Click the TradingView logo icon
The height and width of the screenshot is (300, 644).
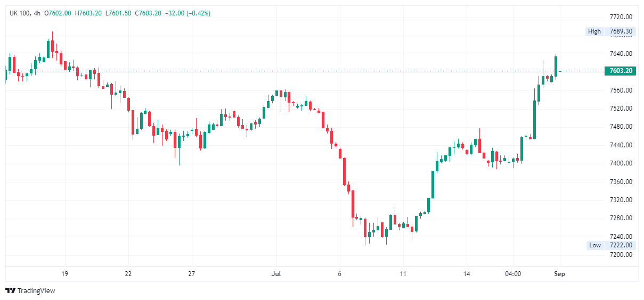(11, 290)
